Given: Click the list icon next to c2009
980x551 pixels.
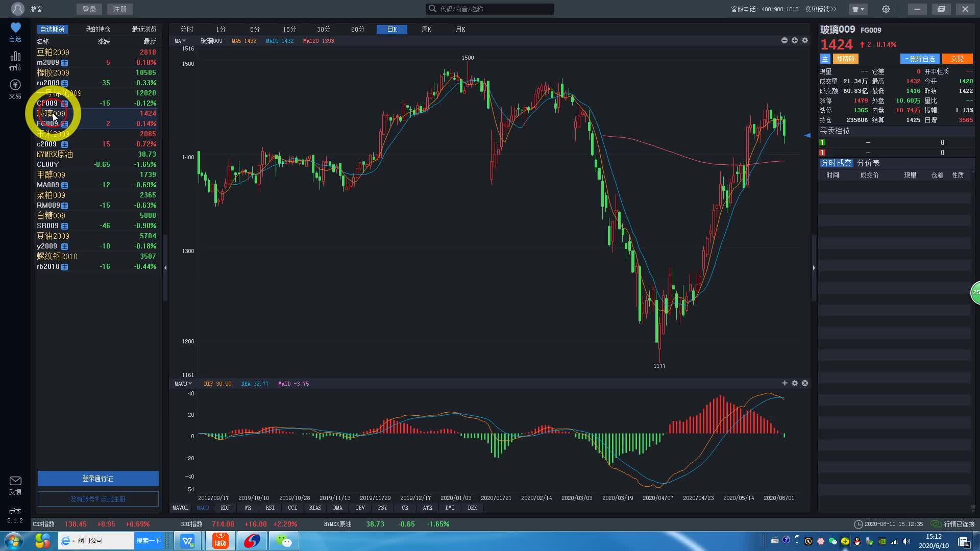Looking at the screenshot, I should click(x=65, y=144).
